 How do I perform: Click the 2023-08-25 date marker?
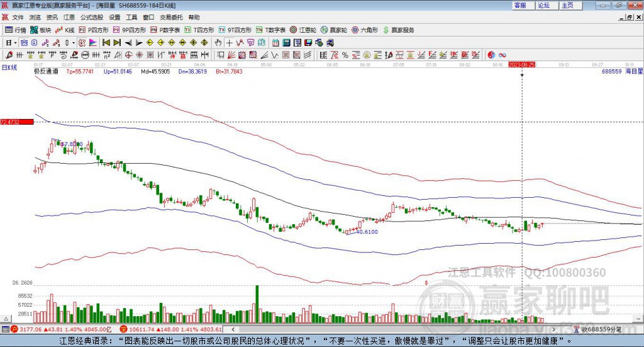[521, 64]
